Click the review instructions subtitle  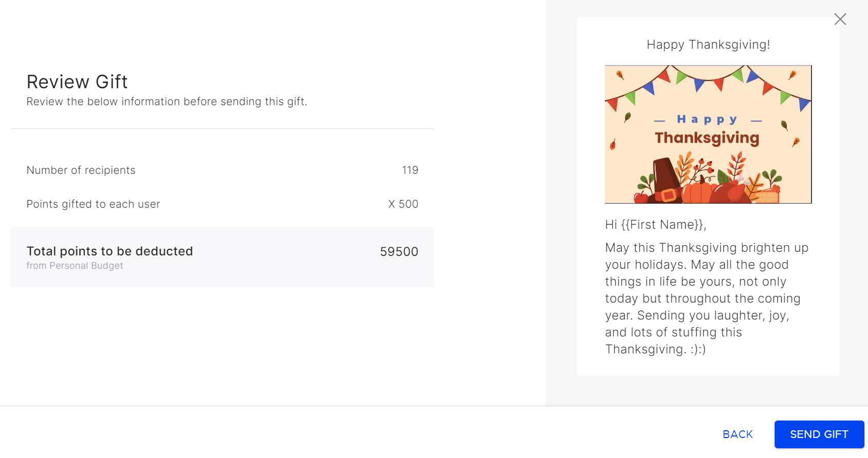click(x=167, y=102)
